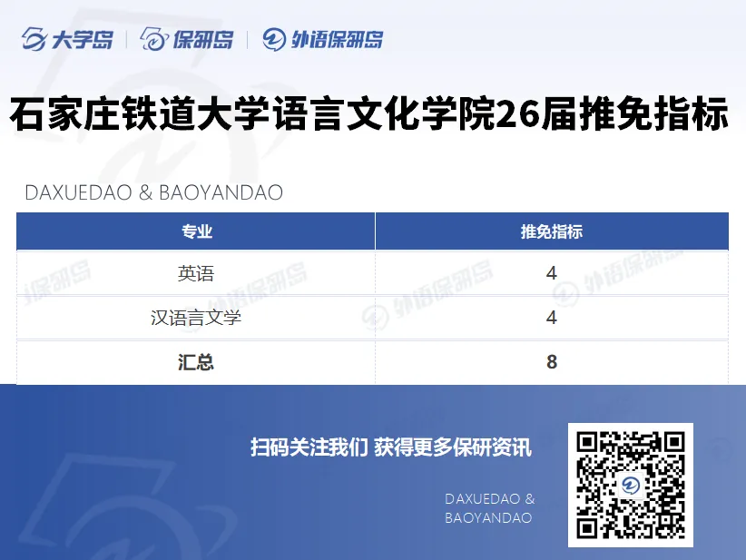This screenshot has width=746, height=560.
Task: Click the value 4 in 英语 row
Action: [x=552, y=273]
